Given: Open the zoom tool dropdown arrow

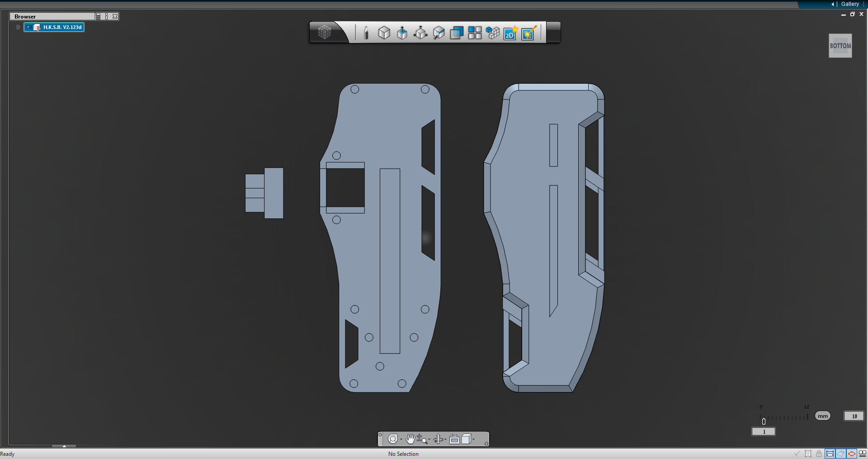Looking at the screenshot, I should tap(429, 440).
